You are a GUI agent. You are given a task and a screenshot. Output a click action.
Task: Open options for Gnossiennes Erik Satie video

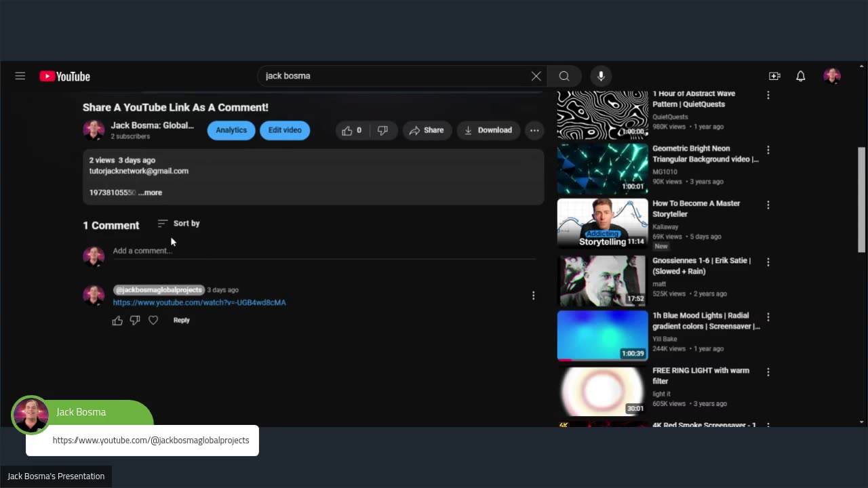(768, 262)
